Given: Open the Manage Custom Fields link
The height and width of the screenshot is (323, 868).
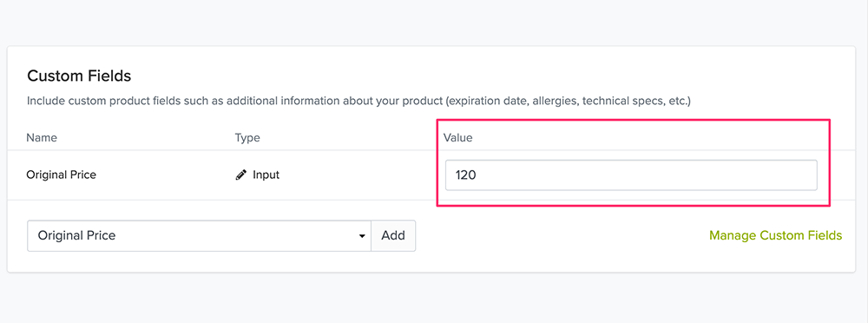Looking at the screenshot, I should (775, 235).
